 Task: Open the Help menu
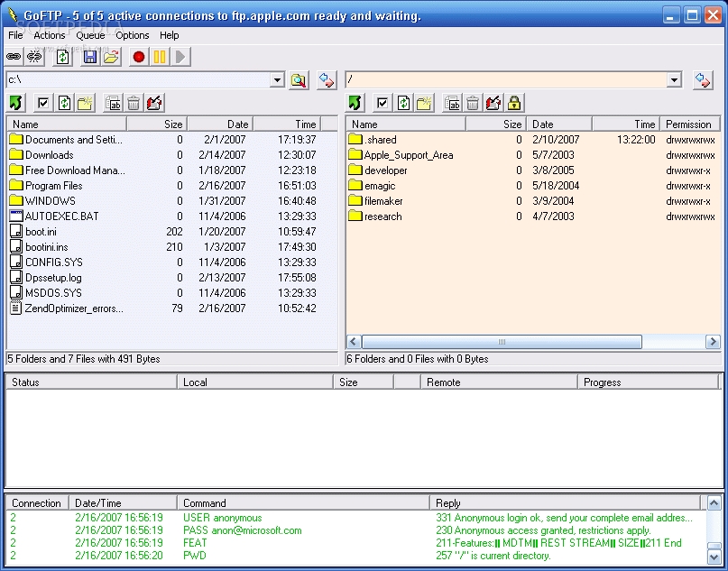(x=170, y=35)
